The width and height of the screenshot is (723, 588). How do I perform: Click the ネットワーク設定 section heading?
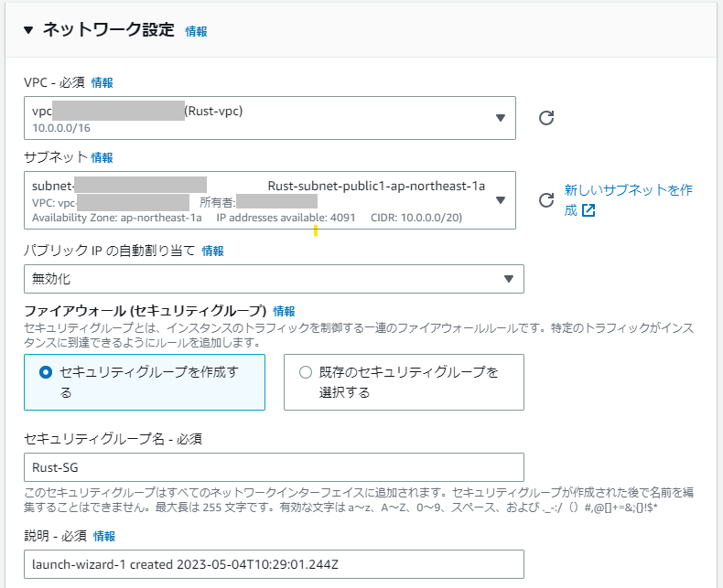click(108, 30)
